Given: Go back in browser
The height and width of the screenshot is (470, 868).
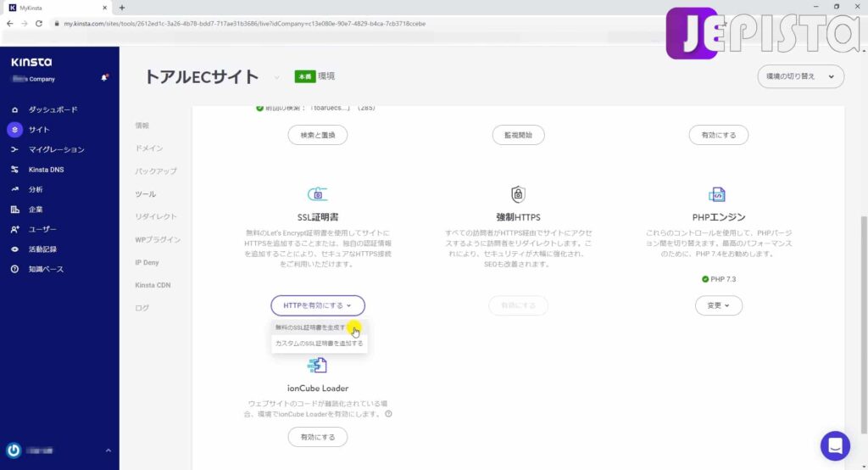Looking at the screenshot, I should [x=10, y=24].
